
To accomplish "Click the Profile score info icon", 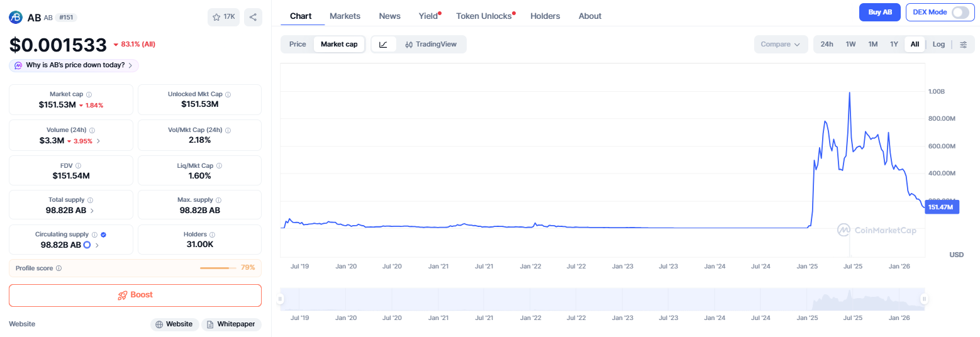I will pyautogui.click(x=58, y=268).
